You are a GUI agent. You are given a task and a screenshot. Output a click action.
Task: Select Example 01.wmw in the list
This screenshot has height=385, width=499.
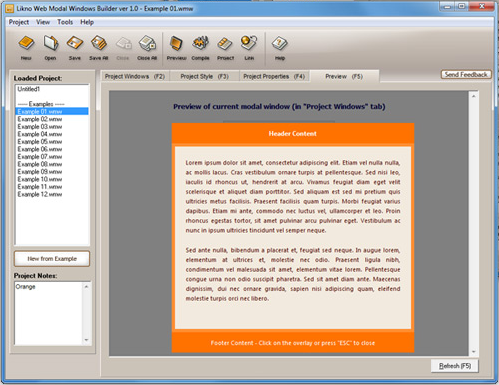tap(52, 111)
